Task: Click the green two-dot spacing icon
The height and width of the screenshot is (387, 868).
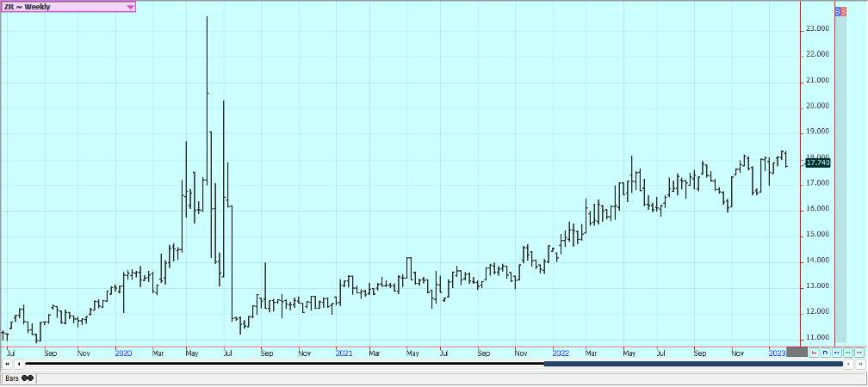Action: (x=848, y=353)
